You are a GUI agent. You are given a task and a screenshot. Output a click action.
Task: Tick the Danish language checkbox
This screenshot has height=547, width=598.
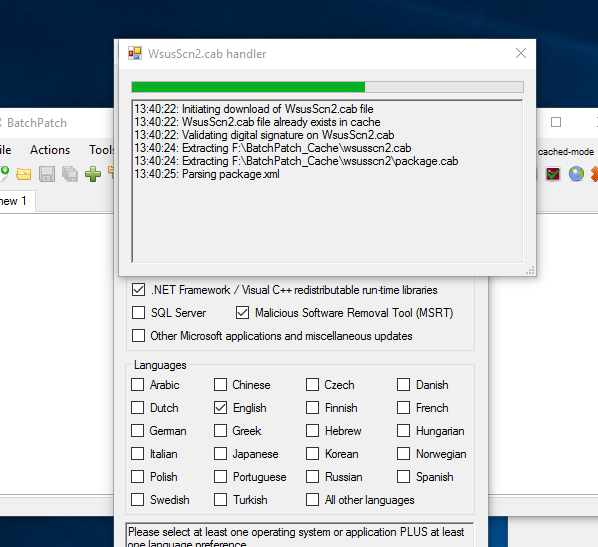[x=403, y=385]
